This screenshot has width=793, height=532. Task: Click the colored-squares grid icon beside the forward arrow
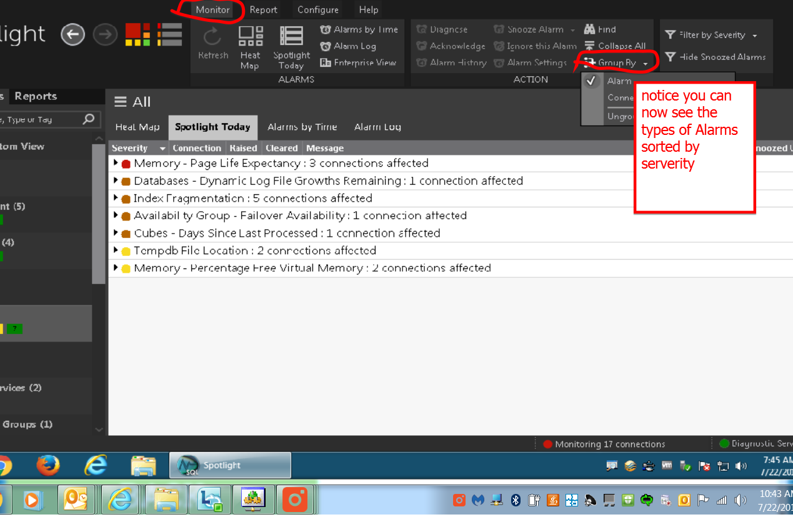(137, 34)
